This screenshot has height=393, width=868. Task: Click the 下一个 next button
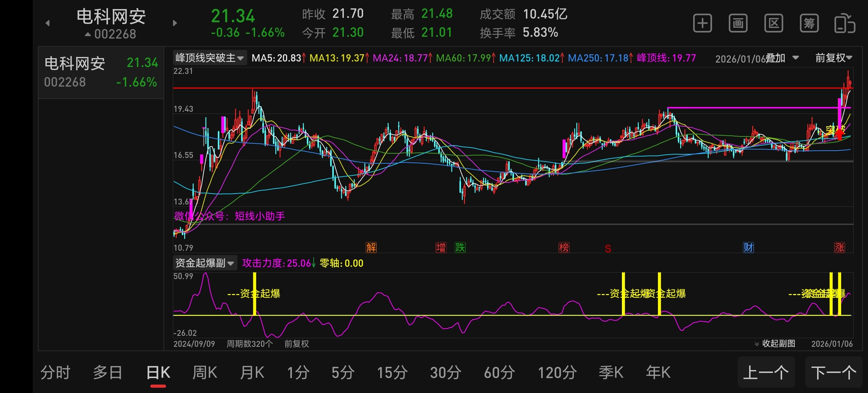click(x=834, y=373)
